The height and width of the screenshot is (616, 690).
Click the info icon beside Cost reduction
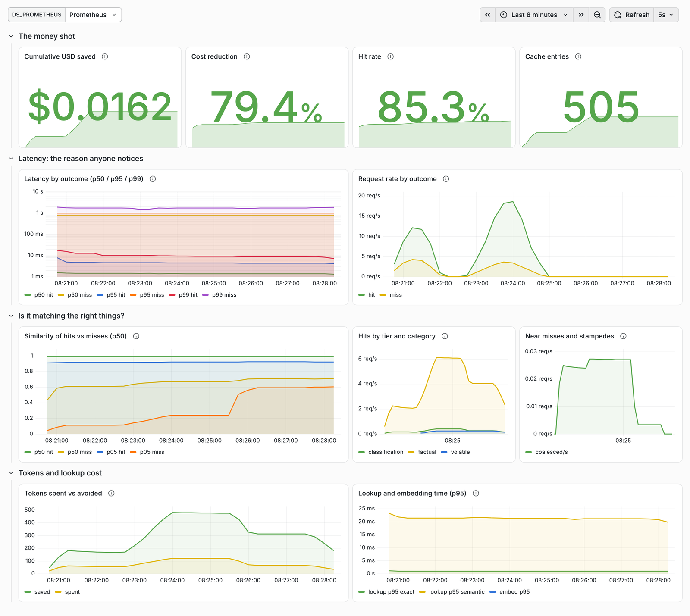click(247, 56)
